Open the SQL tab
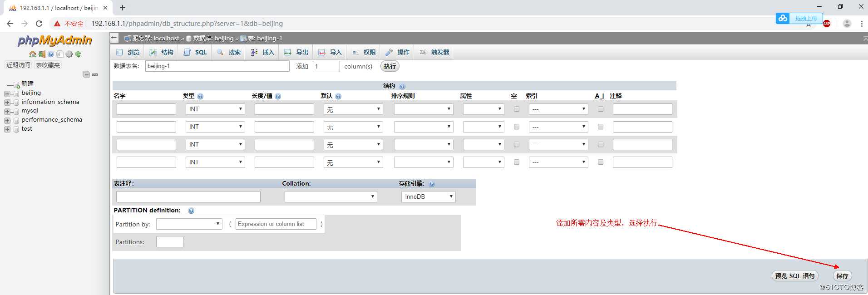Image resolution: width=868 pixels, height=295 pixels. (196, 52)
